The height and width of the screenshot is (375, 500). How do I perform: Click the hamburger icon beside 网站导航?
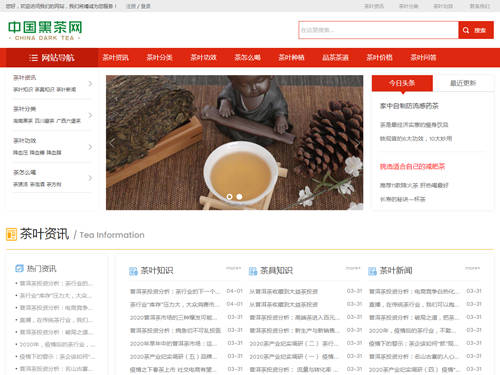point(33,58)
